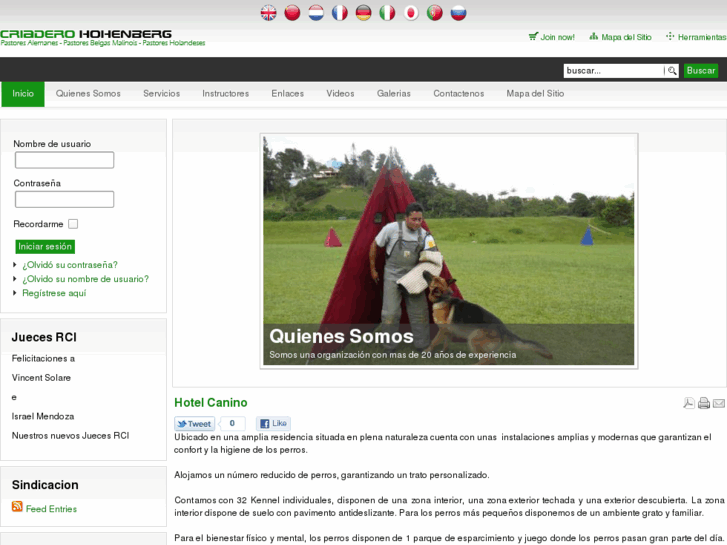
Task: Select the Portuguese flag icon
Action: [x=434, y=13]
